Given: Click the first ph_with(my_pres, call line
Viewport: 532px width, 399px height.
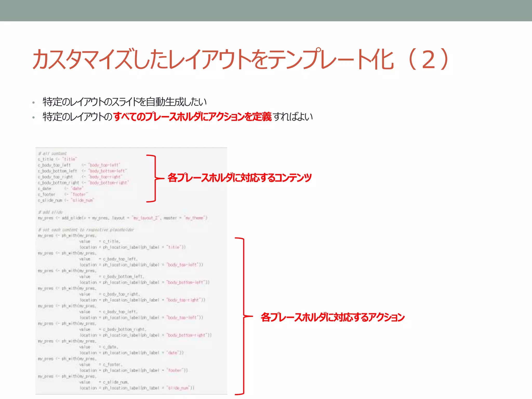Looking at the screenshot, I should click(x=67, y=236).
